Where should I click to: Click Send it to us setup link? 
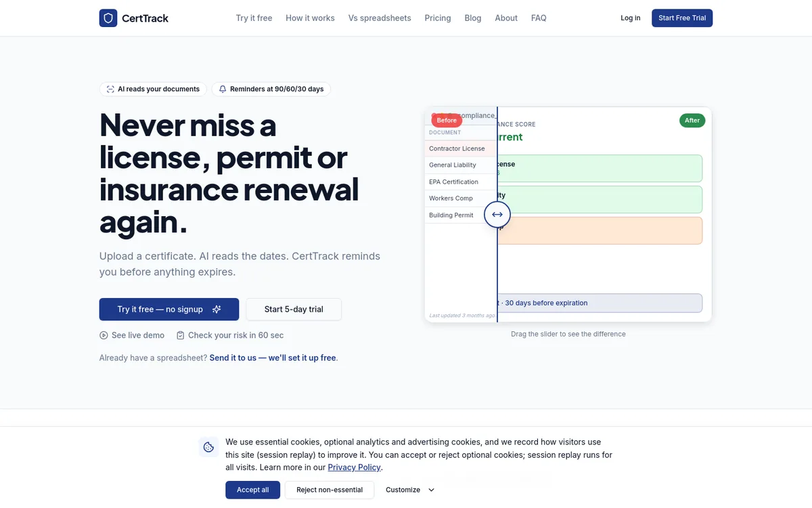click(273, 358)
